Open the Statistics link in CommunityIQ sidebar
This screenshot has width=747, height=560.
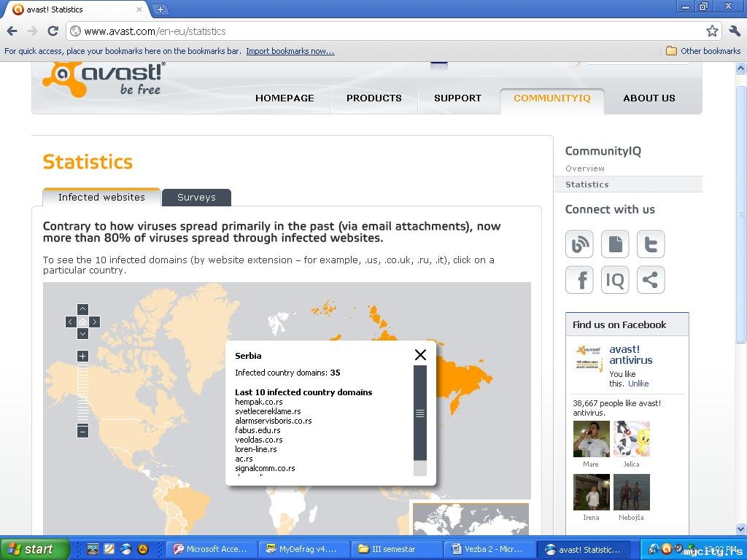[x=587, y=184]
